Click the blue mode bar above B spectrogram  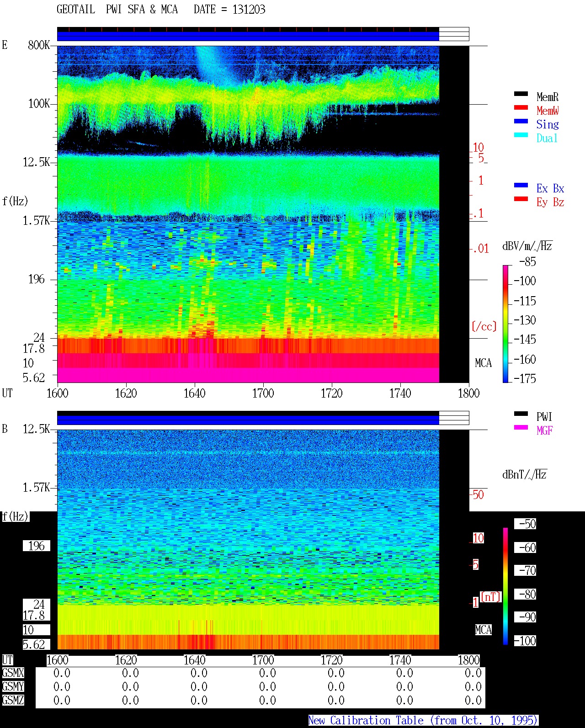tap(248, 420)
